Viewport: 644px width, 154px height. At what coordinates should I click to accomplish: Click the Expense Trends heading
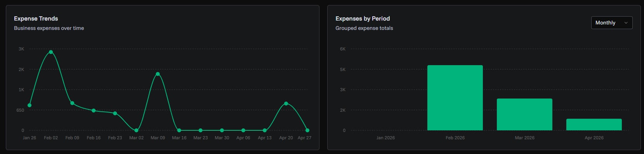pyautogui.click(x=36, y=18)
